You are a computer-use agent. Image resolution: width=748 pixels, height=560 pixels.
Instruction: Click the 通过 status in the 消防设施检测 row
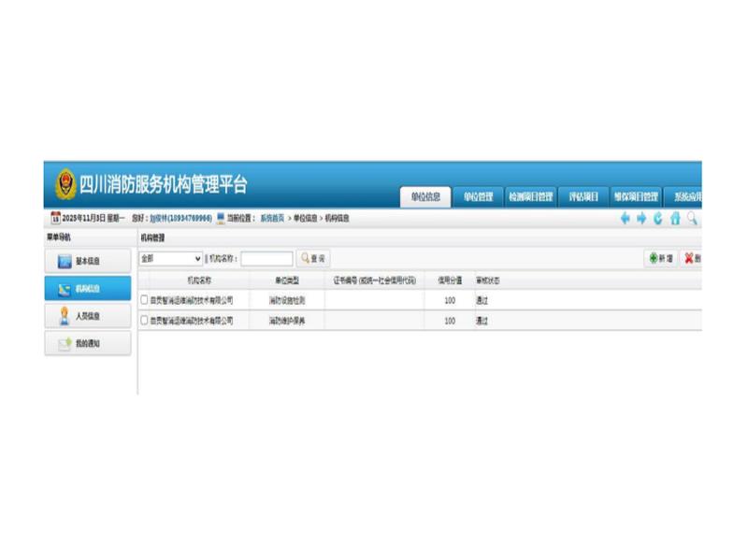click(x=482, y=300)
